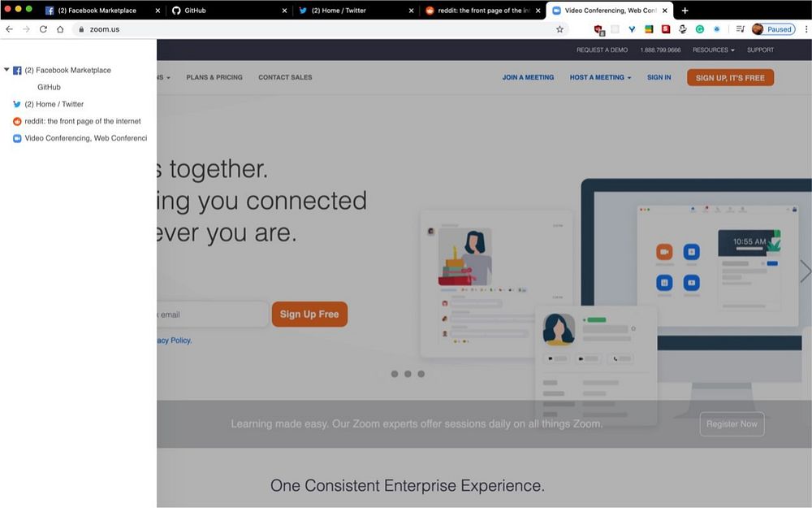The width and height of the screenshot is (812, 508).
Task: Select second carousel dot
Action: [x=408, y=374]
